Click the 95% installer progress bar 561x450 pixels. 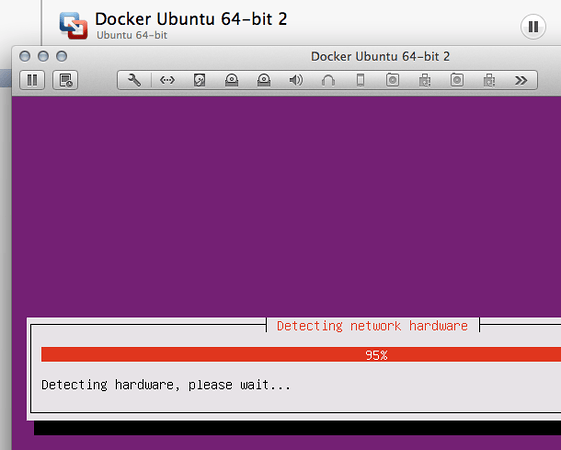(x=301, y=354)
